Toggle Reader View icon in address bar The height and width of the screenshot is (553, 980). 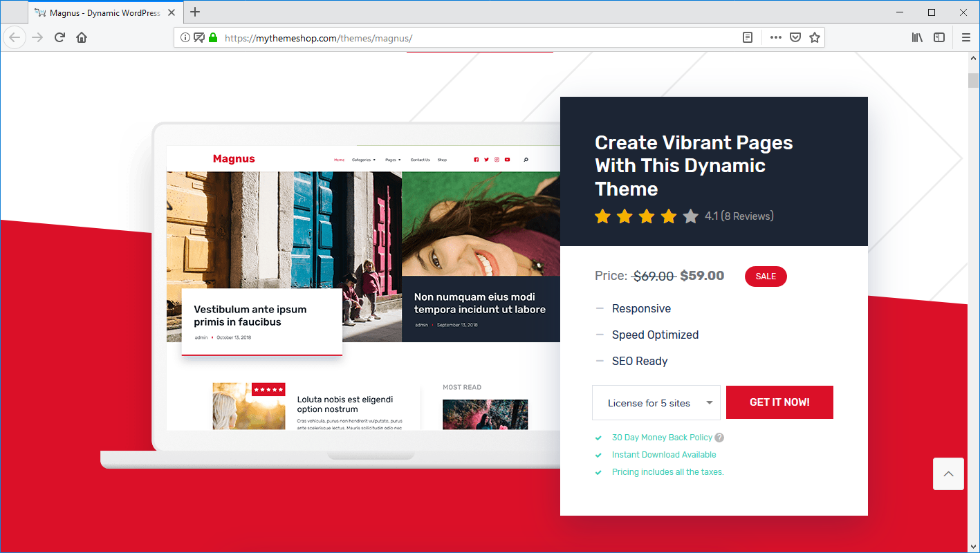tap(748, 38)
